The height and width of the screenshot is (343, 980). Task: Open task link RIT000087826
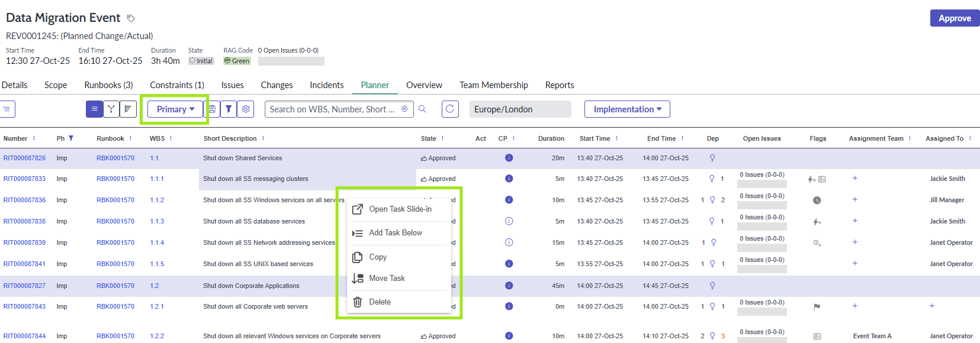(x=24, y=158)
